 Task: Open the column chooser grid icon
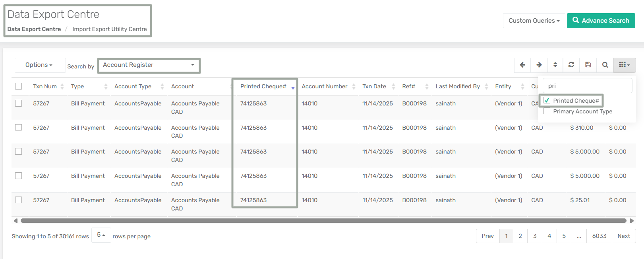click(624, 65)
